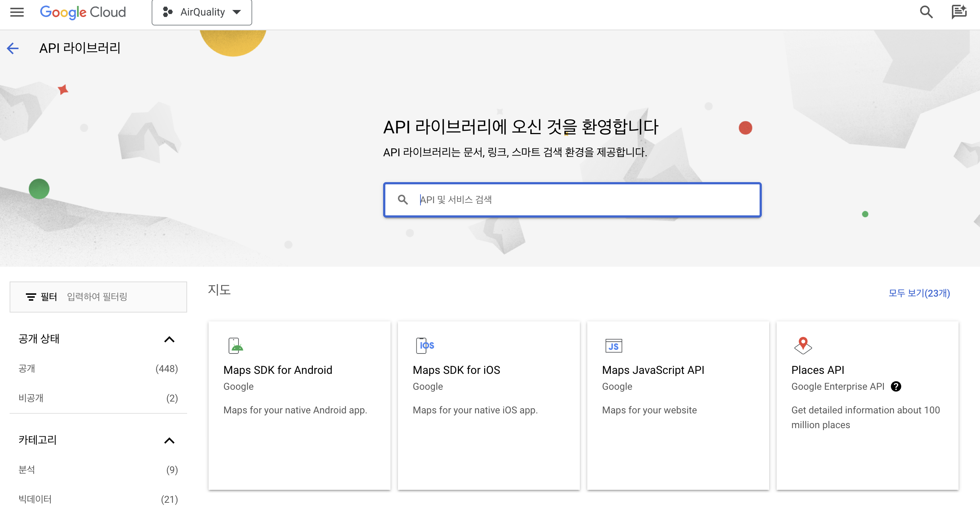The width and height of the screenshot is (980, 512).
Task: Open the notes panel icon at top right
Action: (959, 12)
